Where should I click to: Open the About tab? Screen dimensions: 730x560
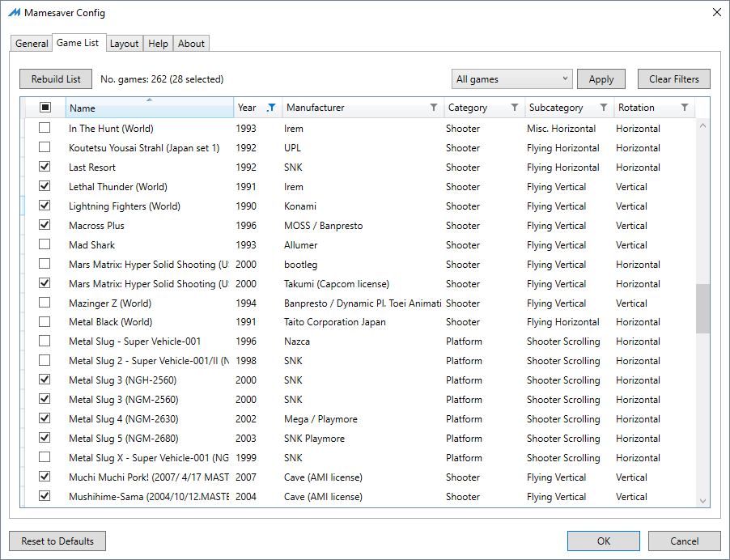tap(191, 43)
